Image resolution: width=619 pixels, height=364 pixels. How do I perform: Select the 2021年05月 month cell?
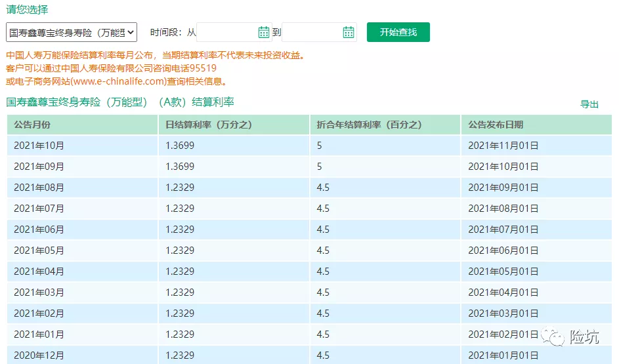(82, 251)
